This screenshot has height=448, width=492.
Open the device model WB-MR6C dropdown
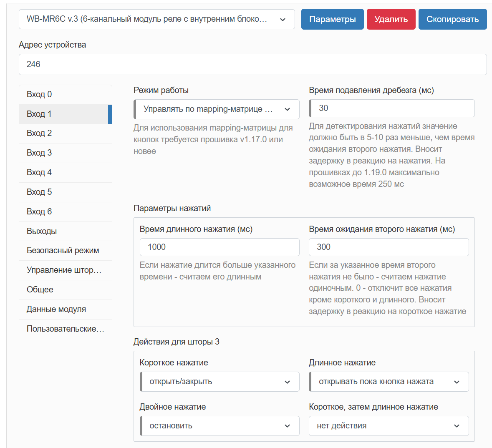[x=156, y=19]
